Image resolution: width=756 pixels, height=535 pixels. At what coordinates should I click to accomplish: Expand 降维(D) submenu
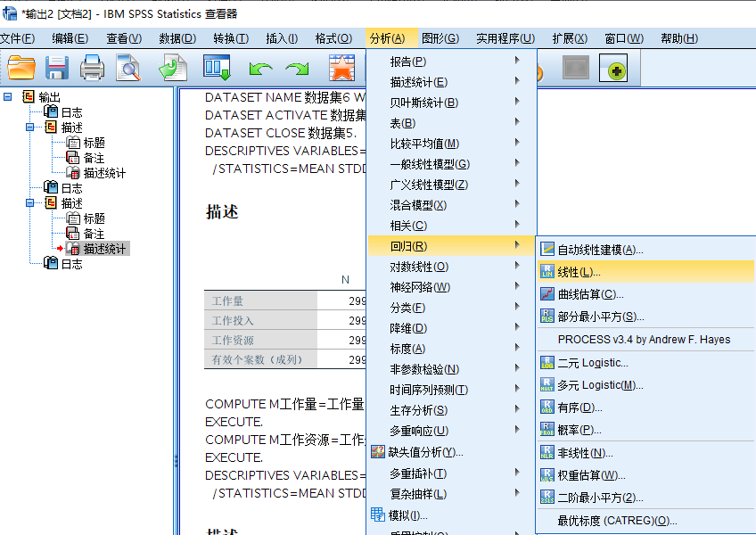click(452, 328)
